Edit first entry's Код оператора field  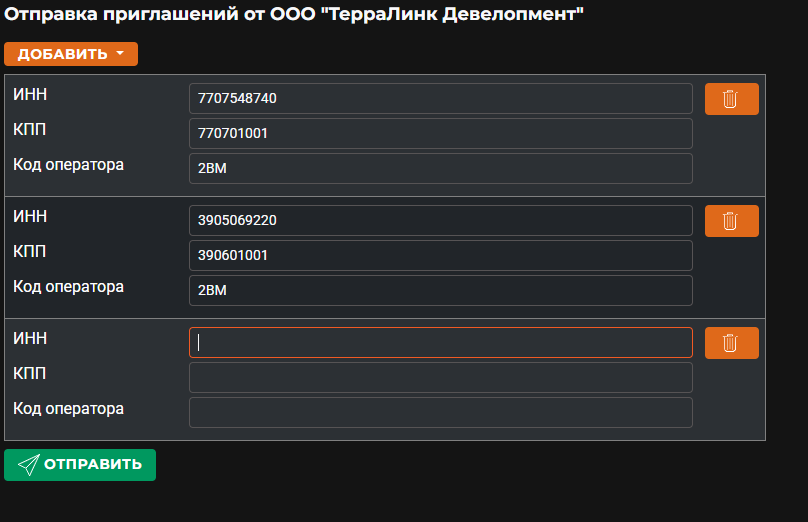coord(441,169)
